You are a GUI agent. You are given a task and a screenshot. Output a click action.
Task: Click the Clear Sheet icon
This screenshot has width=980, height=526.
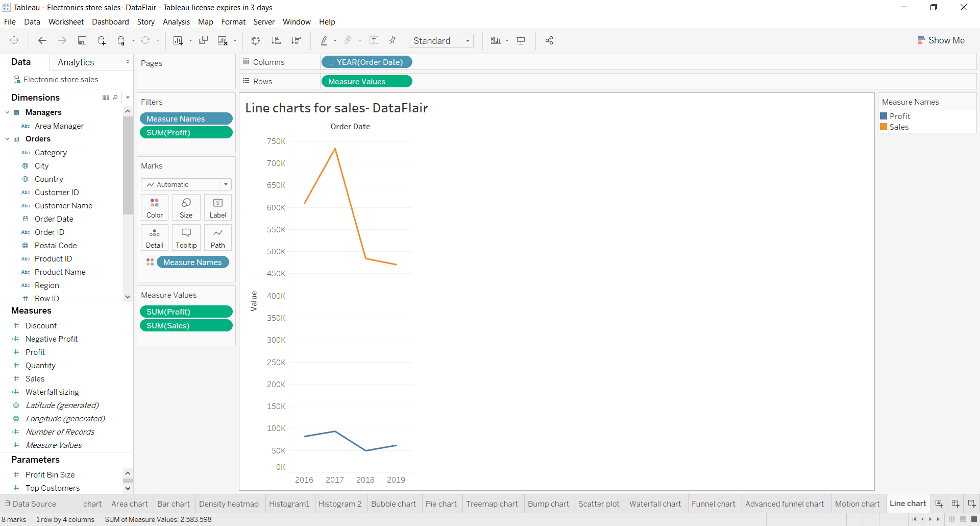tap(223, 40)
